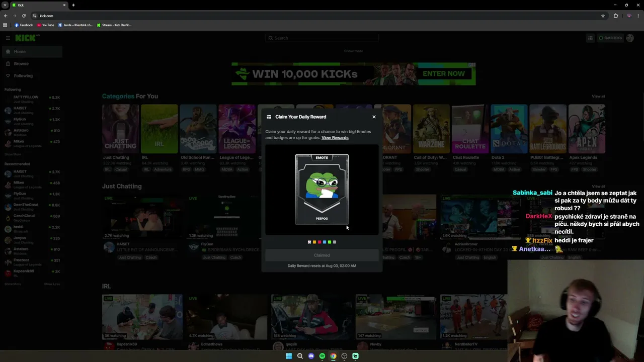Open the View Rewards link
Image resolution: width=644 pixels, height=362 pixels.
[335, 138]
